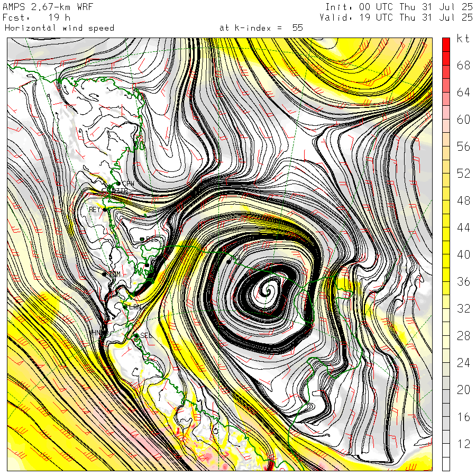The height and width of the screenshot is (476, 476).
Task: Click the 24 value on the colorbar scale
Action: click(463, 363)
